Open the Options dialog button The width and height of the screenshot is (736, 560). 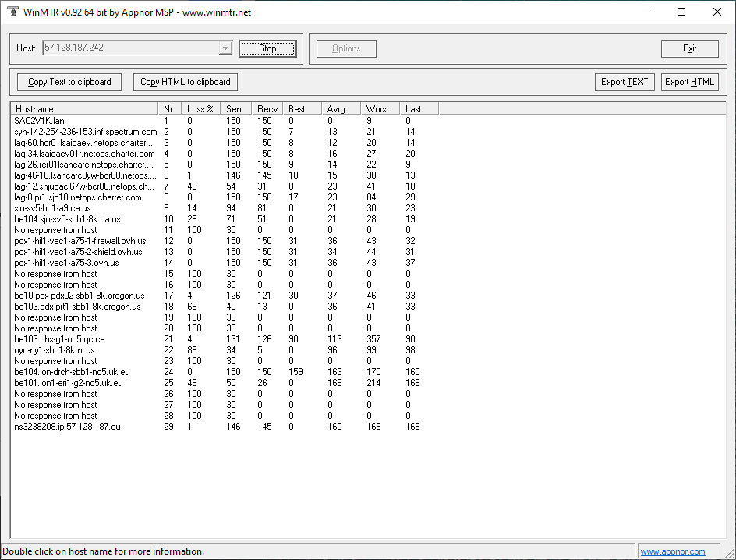346,48
